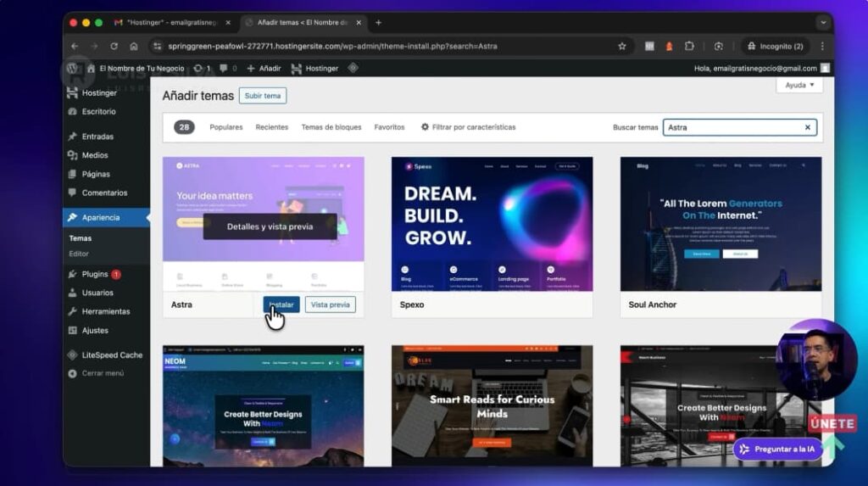Open the updates icon in admin bar
Screen dimensions: 868x486
202,68
